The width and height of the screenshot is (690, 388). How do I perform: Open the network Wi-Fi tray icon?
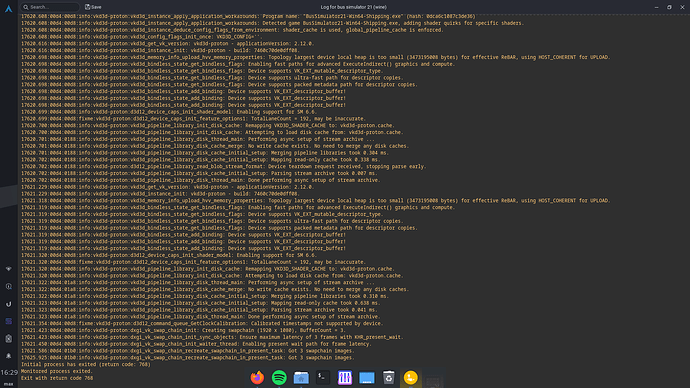(8, 269)
